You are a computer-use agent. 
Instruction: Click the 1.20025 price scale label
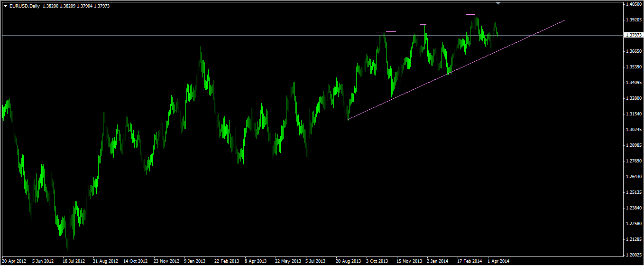tap(634, 255)
